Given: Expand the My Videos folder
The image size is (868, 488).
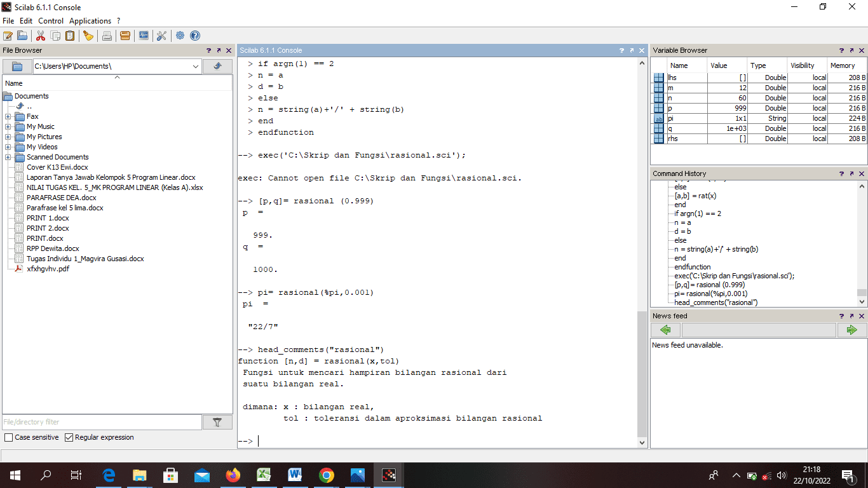Looking at the screenshot, I should tap(8, 147).
